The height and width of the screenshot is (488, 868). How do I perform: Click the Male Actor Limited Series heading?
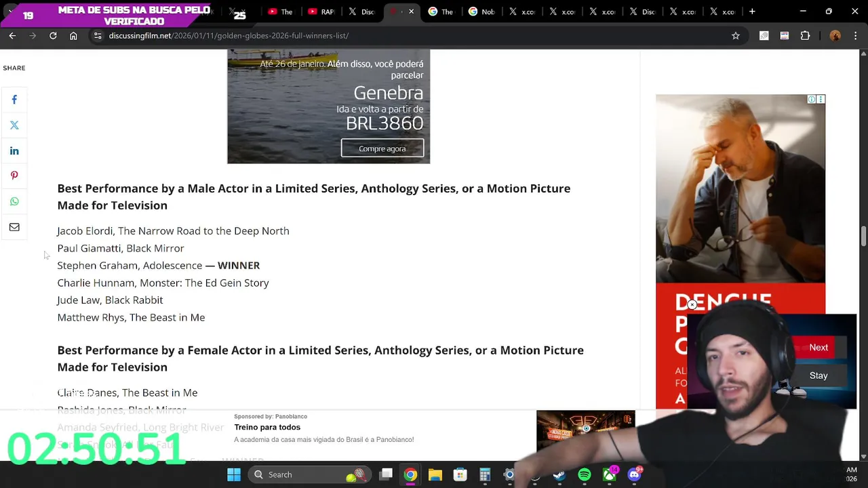point(314,197)
